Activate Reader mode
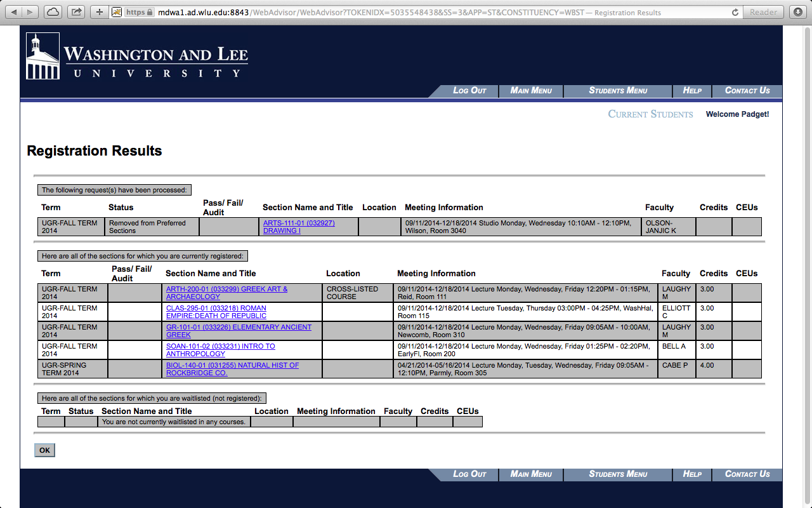The width and height of the screenshot is (812, 508). [763, 11]
